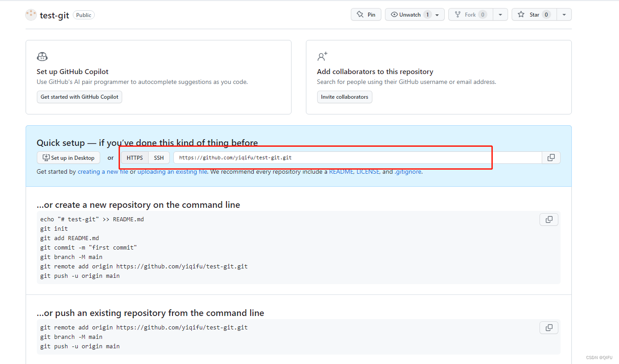Follow the LICENSE link
Viewport: 619px width, 364px height.
click(x=368, y=171)
